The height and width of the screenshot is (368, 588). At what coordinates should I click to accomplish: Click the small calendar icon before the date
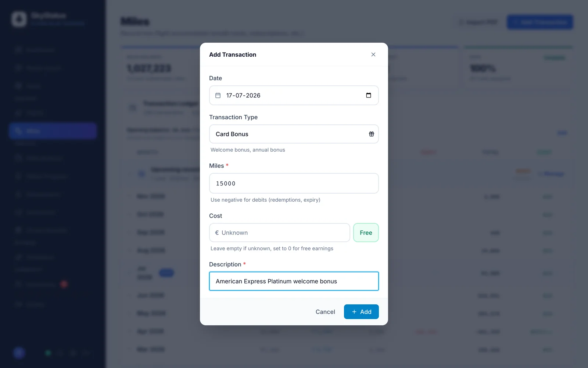click(218, 95)
